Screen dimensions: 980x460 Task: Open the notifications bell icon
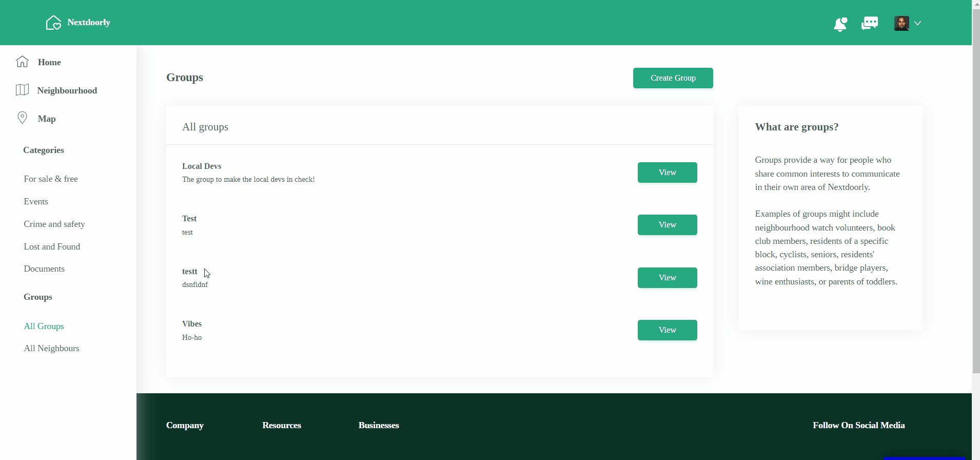point(840,24)
